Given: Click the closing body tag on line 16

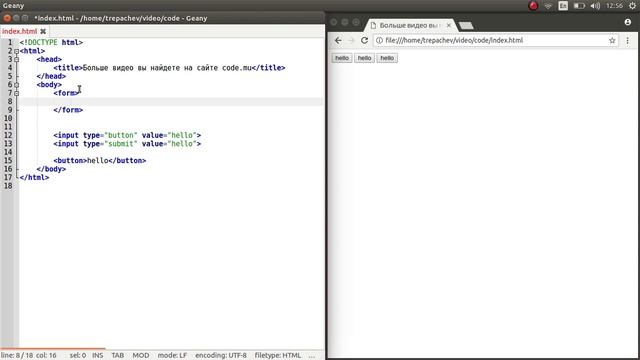Looking at the screenshot, I should point(51,169).
